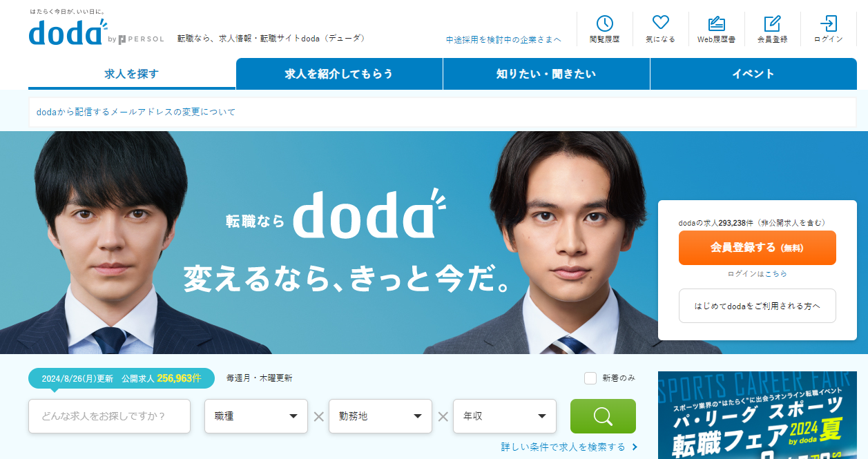The width and height of the screenshot is (868, 459).
Task: Select the 知りたい・聞きたい tab
Action: (546, 74)
